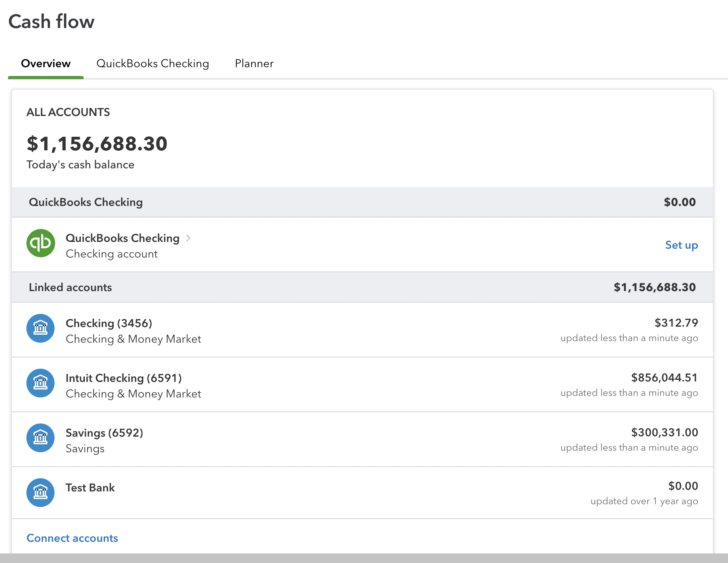
Task: Click the Checking (3456) bank icon
Action: (x=40, y=328)
